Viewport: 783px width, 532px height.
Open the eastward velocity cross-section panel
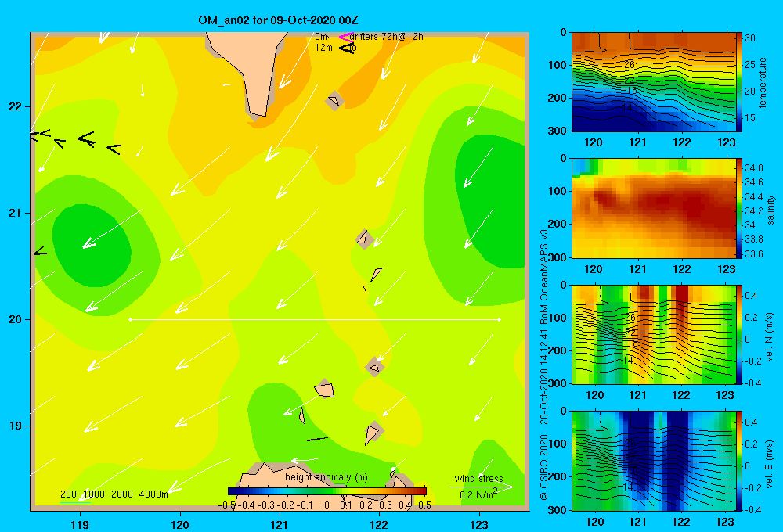(653, 461)
